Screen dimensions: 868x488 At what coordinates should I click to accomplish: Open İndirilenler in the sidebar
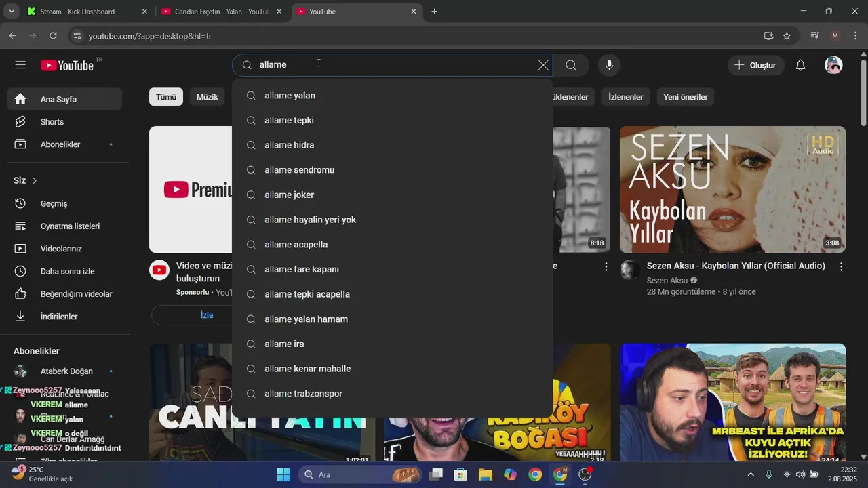click(x=65, y=317)
